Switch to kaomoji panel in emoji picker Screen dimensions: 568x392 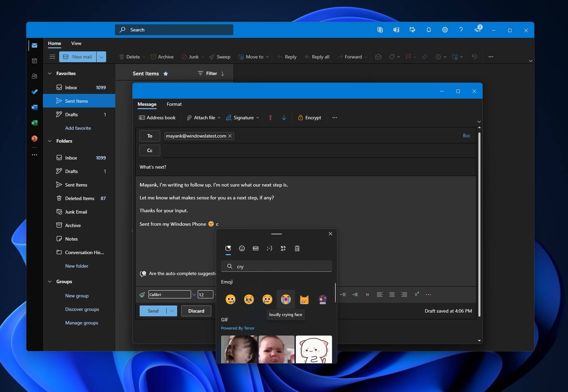269,248
